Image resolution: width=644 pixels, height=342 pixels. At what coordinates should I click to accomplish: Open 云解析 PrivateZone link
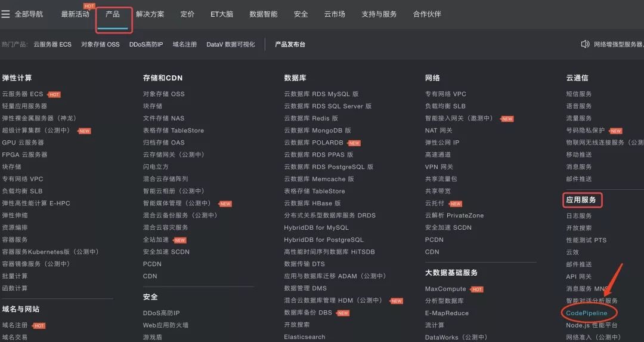[454, 215]
